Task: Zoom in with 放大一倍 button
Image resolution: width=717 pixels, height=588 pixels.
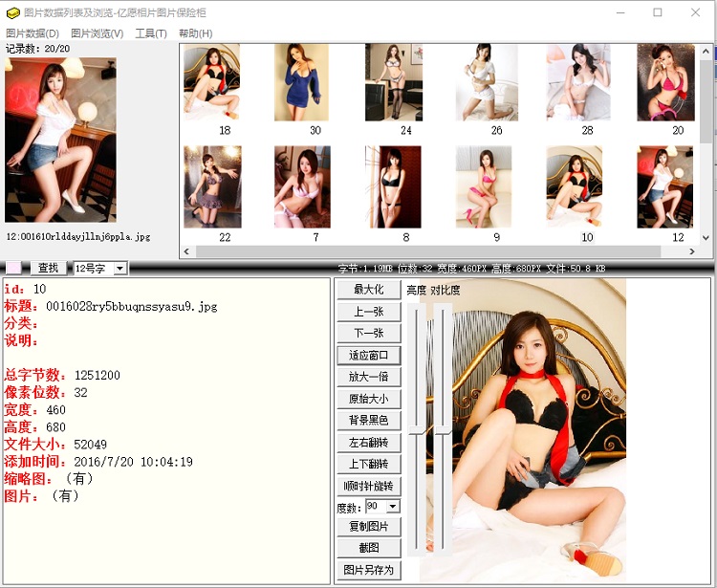Action: pyautogui.click(x=368, y=378)
